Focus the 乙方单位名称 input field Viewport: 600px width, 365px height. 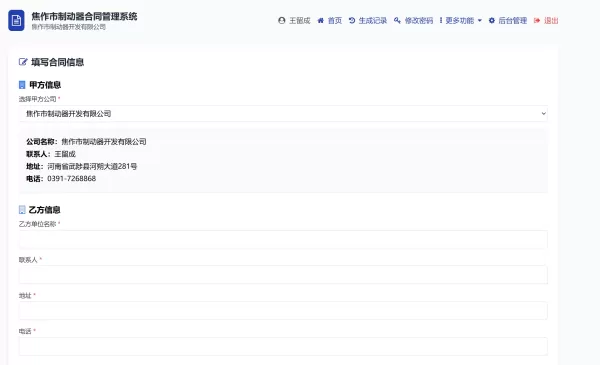point(283,240)
